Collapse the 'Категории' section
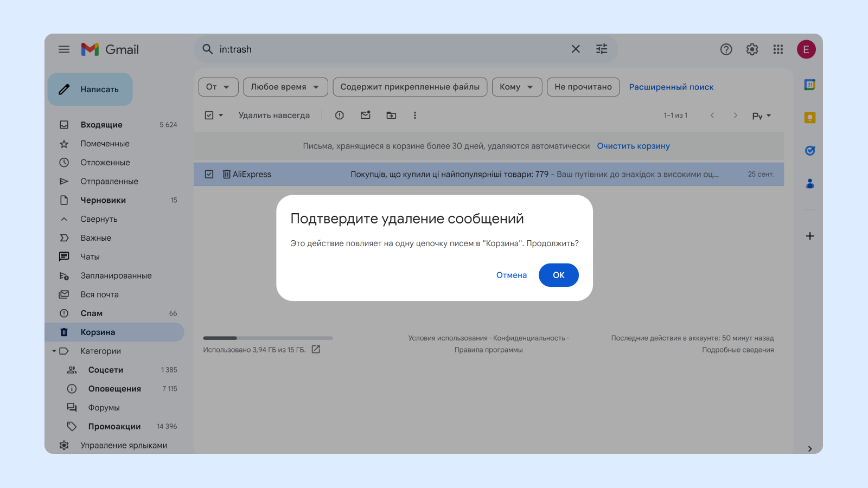868x488 pixels. (x=54, y=351)
